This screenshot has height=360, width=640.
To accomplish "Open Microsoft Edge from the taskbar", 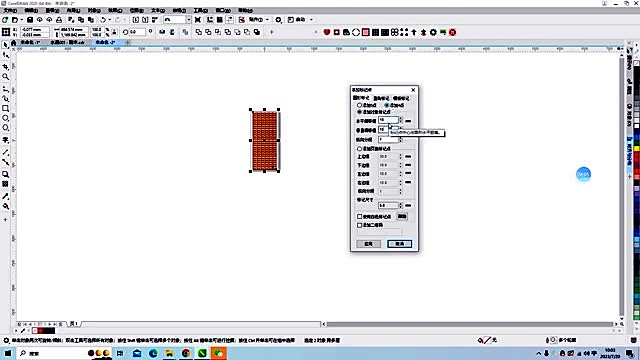I will tap(153, 353).
